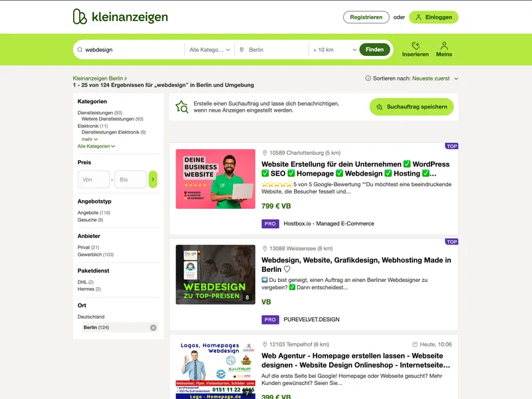Click the location pin icon beside Berlin
Screen dimensions: 532x399
(x=241, y=49)
